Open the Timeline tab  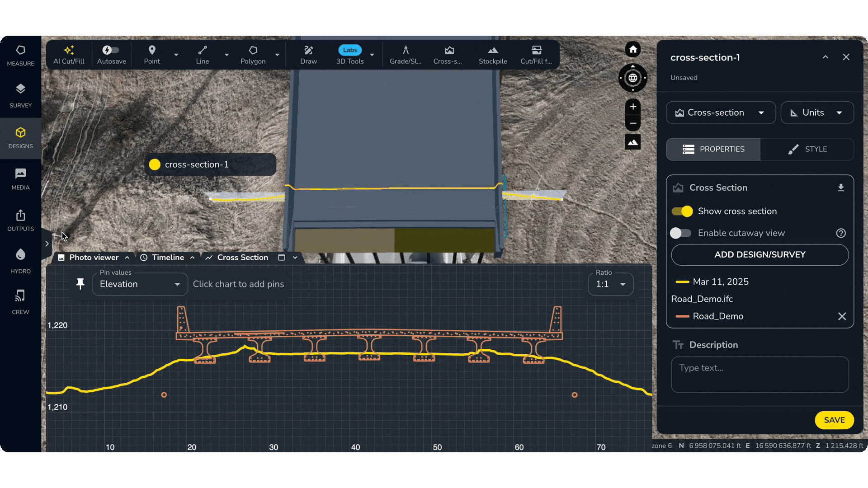coord(168,258)
